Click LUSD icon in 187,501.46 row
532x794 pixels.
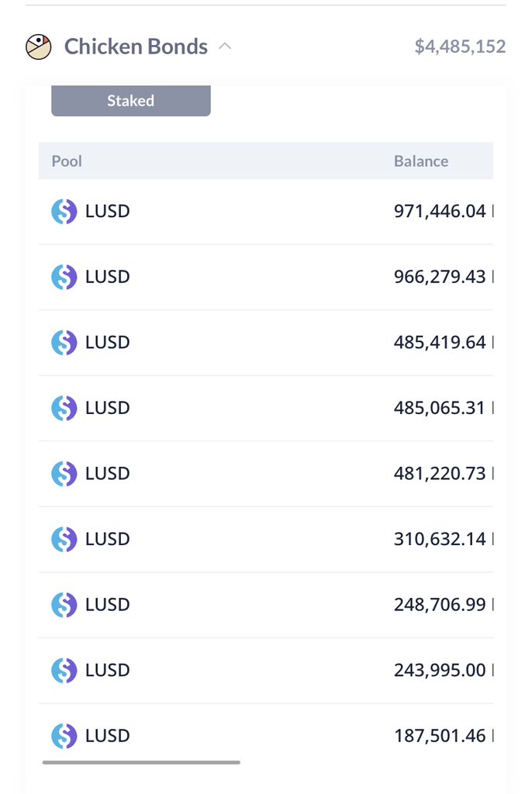tap(64, 735)
